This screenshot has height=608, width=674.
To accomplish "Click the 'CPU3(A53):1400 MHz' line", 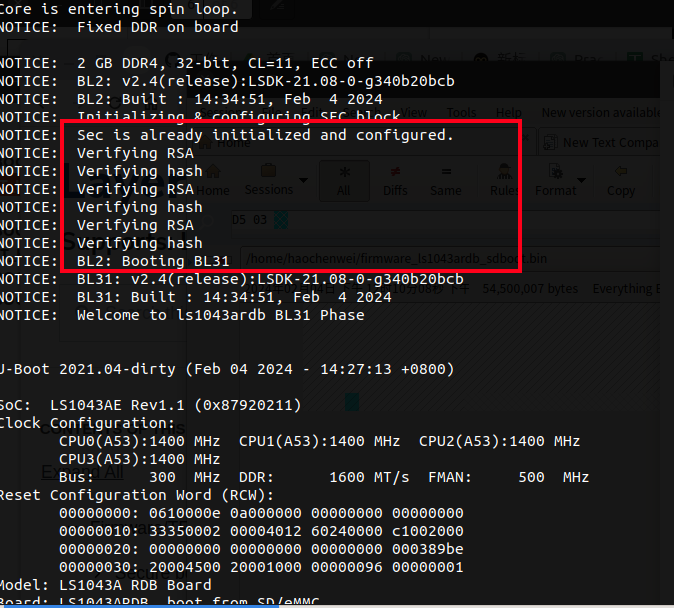I will tap(140, 459).
